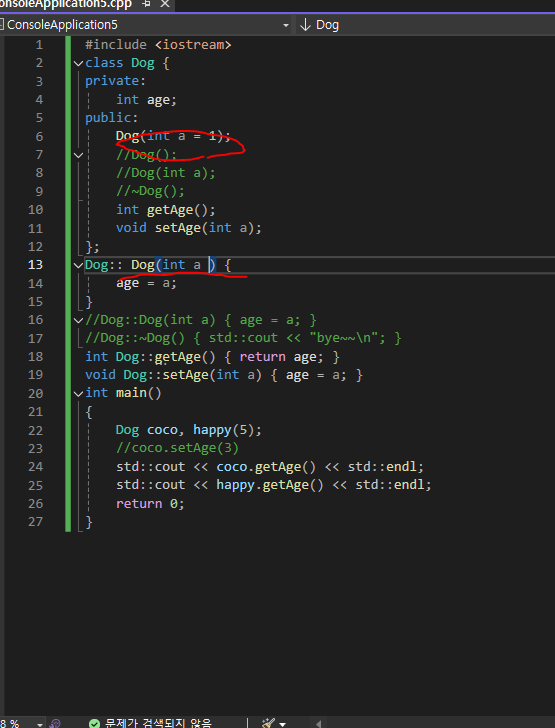
Task: Click on '#include <iostream>' on line 1
Action: coord(158,45)
